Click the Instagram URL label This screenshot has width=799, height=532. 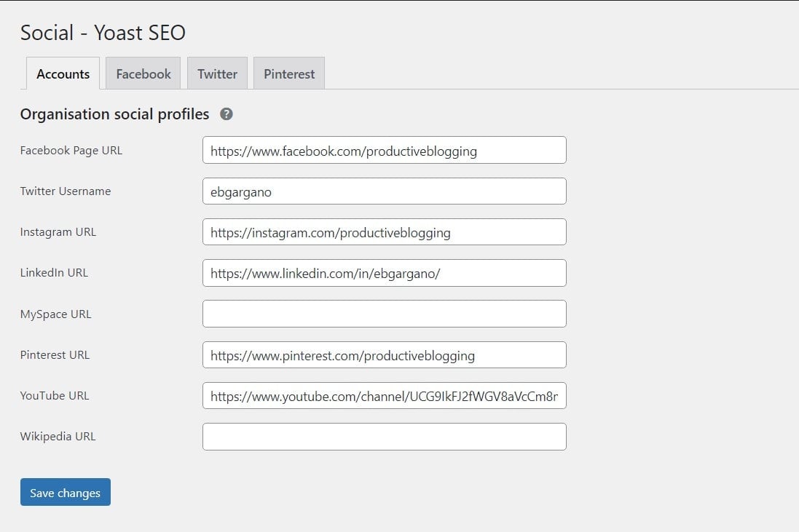(x=58, y=232)
